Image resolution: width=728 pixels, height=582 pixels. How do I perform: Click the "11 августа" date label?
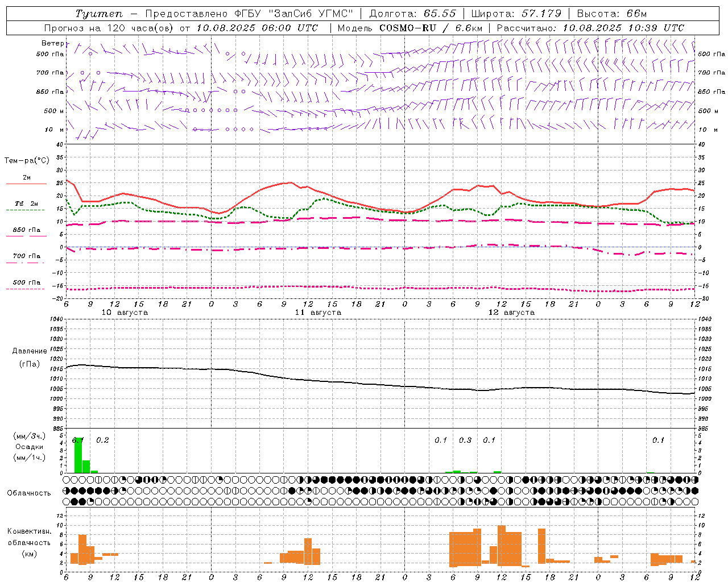(x=318, y=313)
